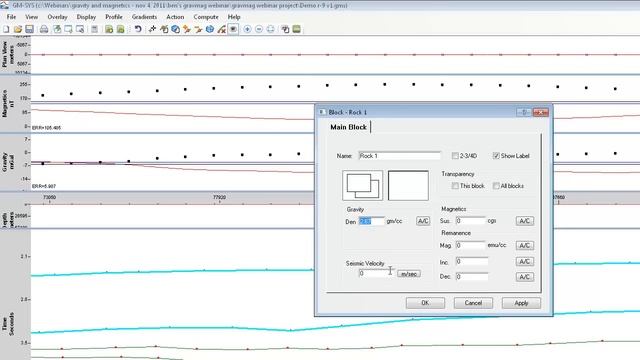Open the white block color swatch
The width and height of the screenshot is (640, 360).
click(x=408, y=185)
